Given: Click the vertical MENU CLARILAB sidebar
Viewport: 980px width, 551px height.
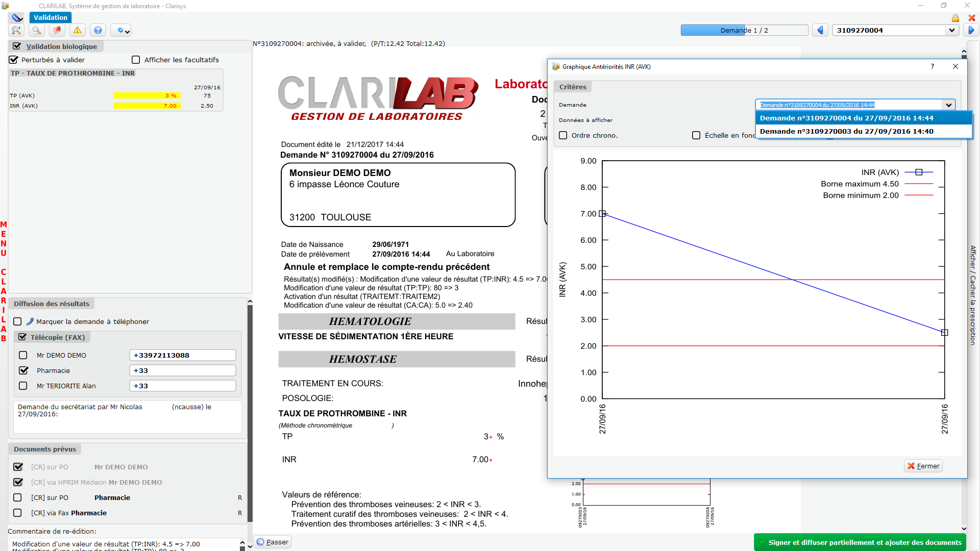Looking at the screenshot, I should (x=4, y=281).
